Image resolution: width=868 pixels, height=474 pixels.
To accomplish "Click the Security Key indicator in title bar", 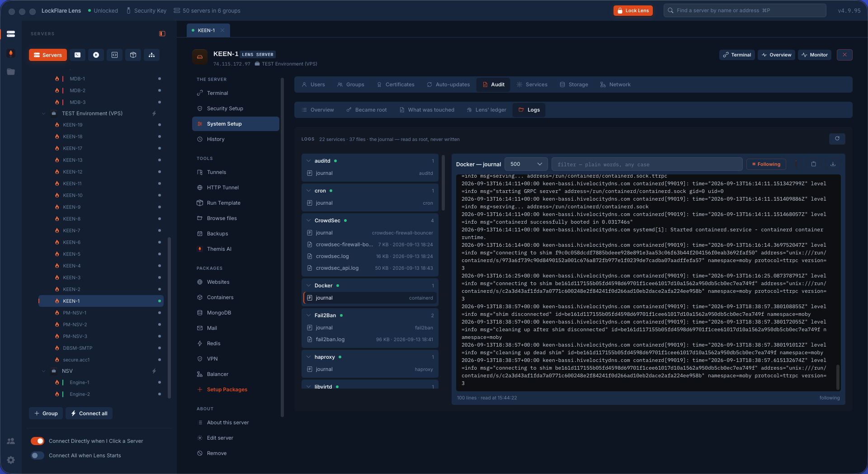I will (x=146, y=11).
